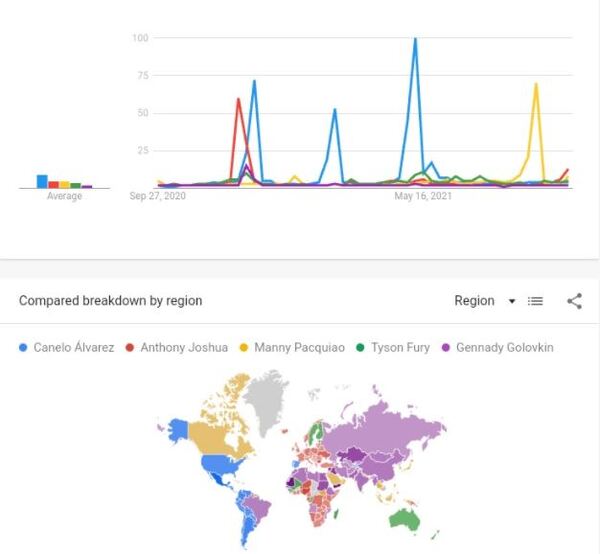The image size is (600, 554).
Task: Click the Manny Pacquiao legend label
Action: (298, 348)
